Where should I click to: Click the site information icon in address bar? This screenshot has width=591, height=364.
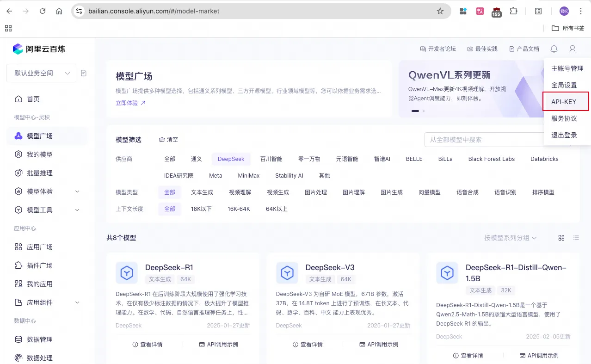click(79, 11)
